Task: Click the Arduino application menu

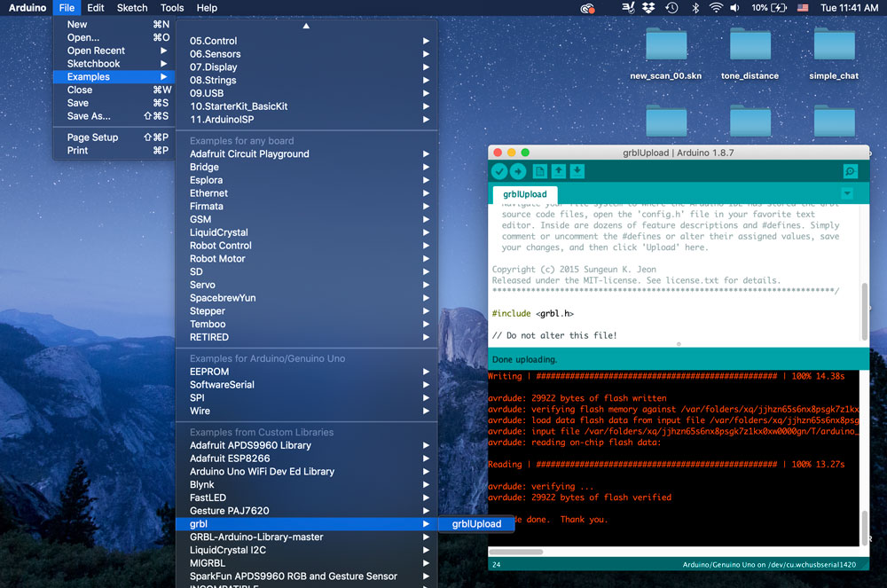Action: [27, 8]
